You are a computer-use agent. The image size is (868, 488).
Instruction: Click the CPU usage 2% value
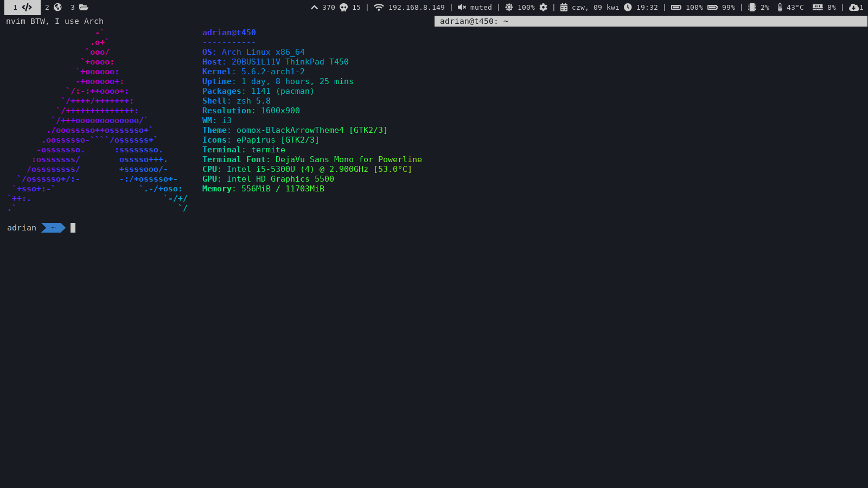[765, 8]
